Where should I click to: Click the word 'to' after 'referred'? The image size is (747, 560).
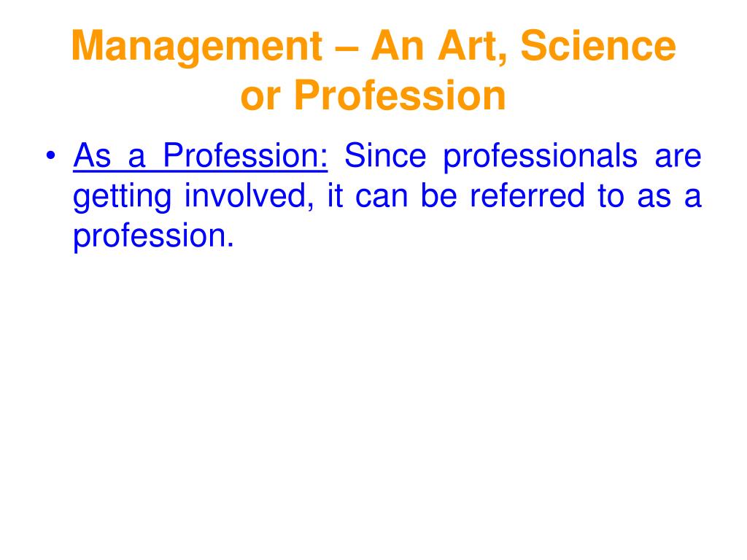pos(611,197)
